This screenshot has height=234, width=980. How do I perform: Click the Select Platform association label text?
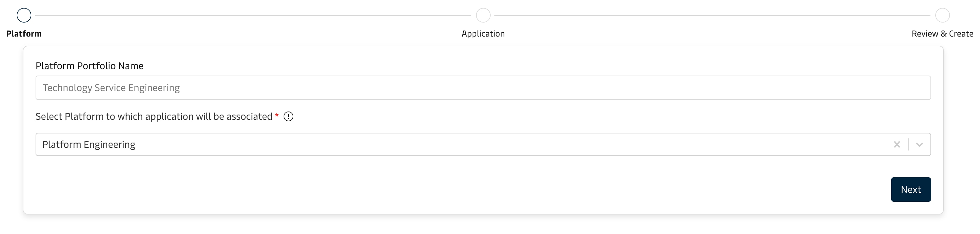pos(154,116)
